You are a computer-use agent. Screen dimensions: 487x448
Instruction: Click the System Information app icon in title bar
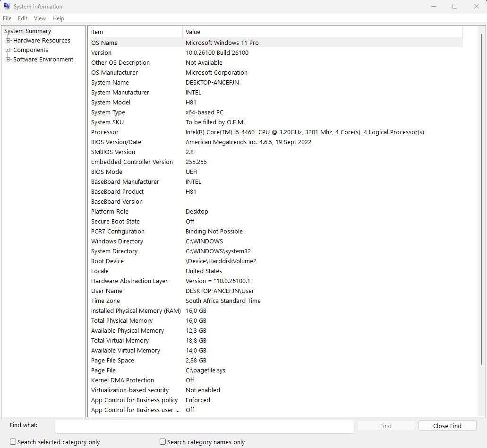tap(6, 6)
